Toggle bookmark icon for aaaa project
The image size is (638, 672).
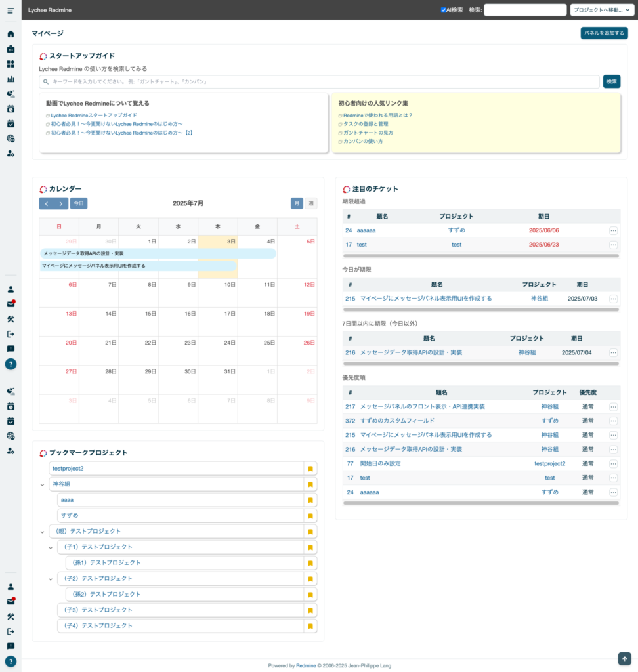[x=310, y=500]
